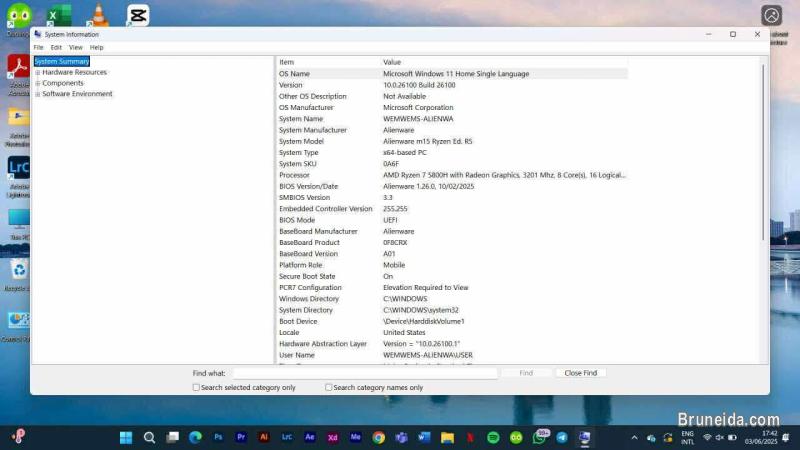Launch VLC media player desktop icon
The height and width of the screenshot is (450, 800).
pos(98,15)
